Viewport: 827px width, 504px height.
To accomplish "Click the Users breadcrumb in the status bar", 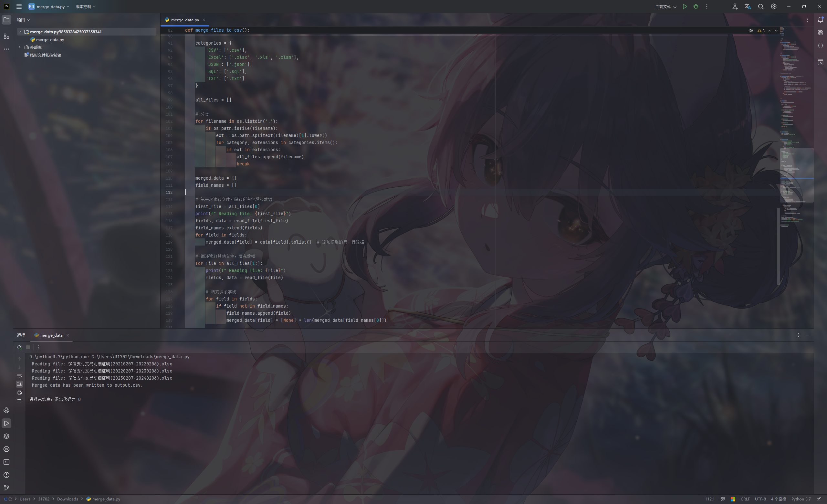I will tap(25, 499).
